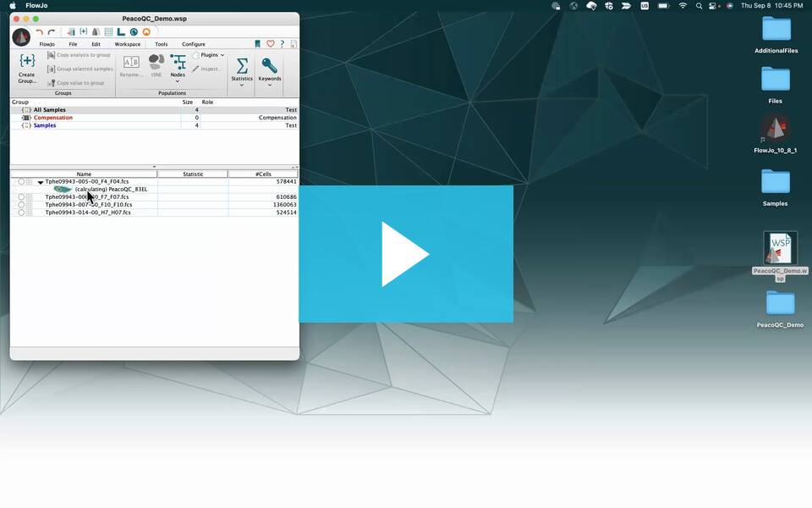Select the calculating PeacoQC_83EL node

pyautogui.click(x=111, y=190)
